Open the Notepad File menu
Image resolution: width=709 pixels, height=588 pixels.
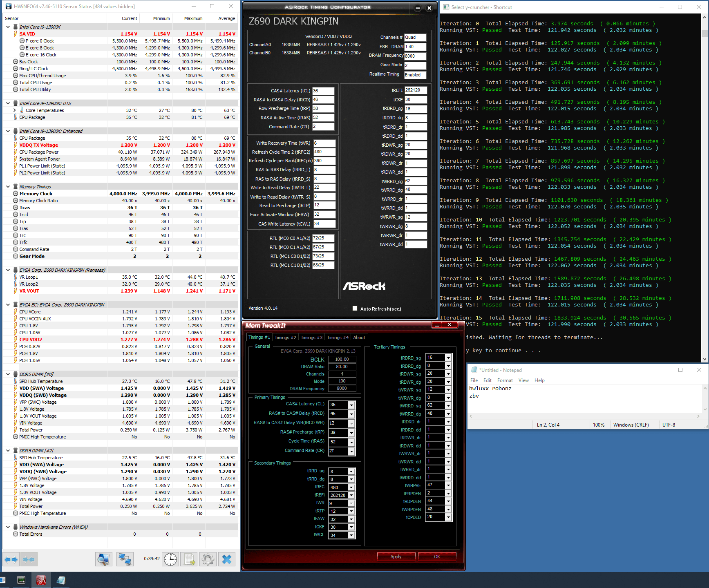474,380
